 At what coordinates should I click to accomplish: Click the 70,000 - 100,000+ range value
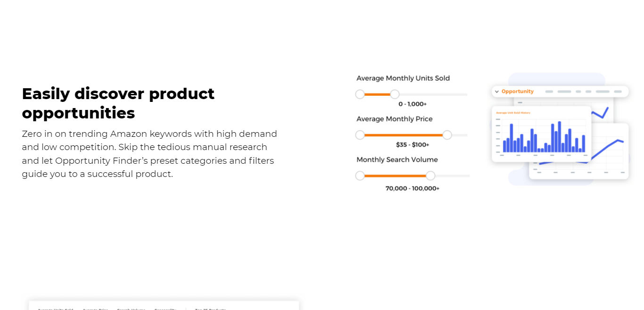[413, 188]
